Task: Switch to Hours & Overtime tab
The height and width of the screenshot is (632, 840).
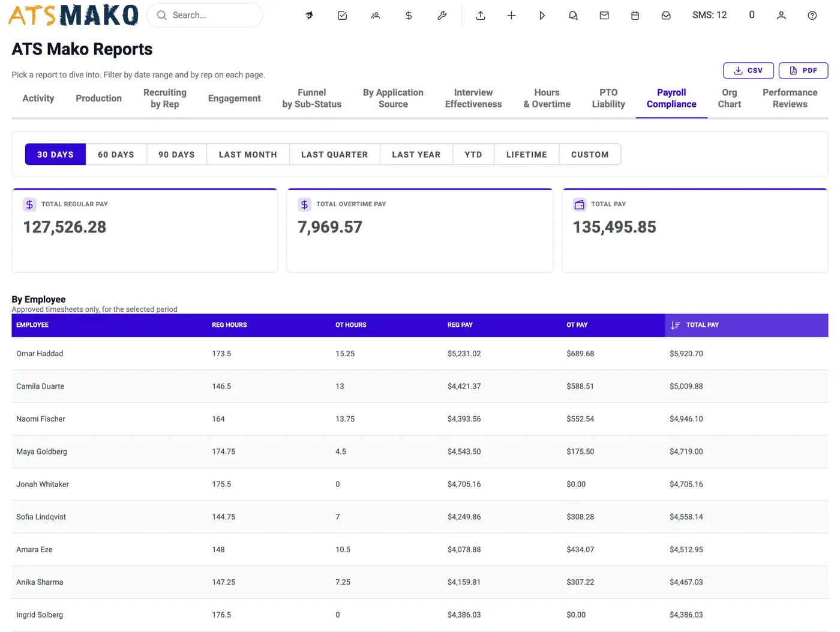Action: (547, 98)
